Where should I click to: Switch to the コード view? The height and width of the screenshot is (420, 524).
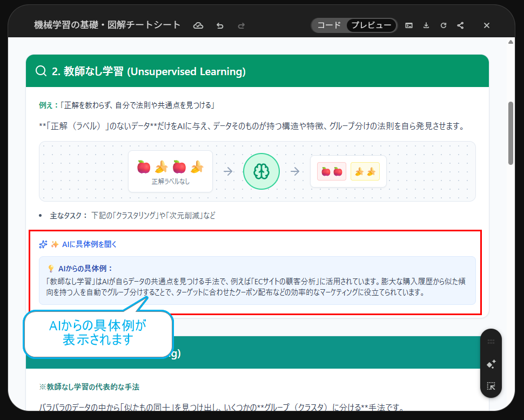pos(329,25)
